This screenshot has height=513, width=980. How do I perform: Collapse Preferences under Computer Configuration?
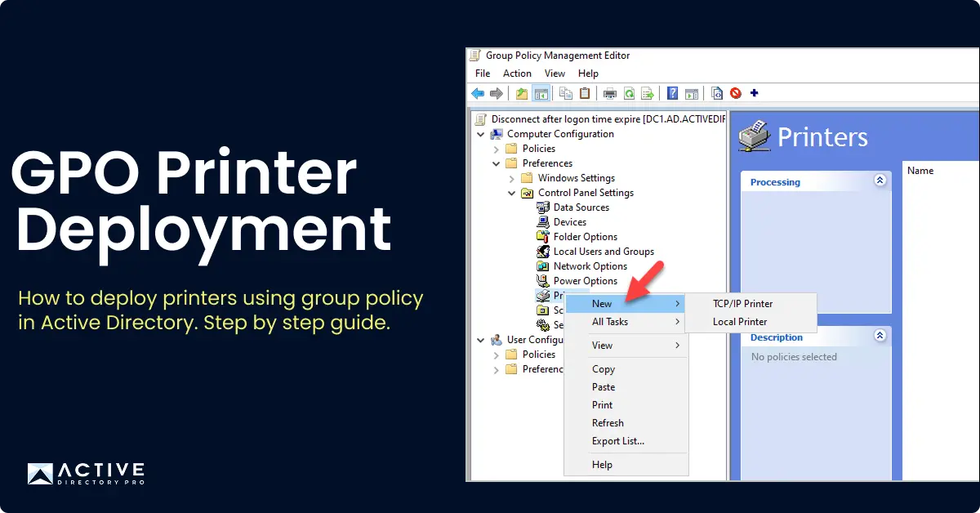[x=497, y=163]
